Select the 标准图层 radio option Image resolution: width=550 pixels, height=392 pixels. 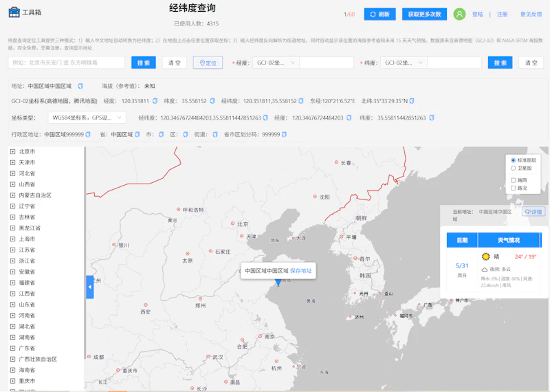coord(513,160)
